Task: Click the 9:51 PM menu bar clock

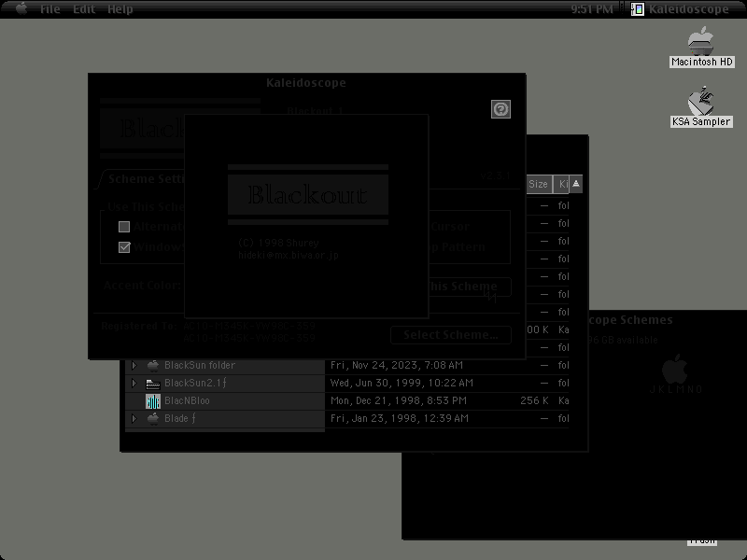Action: point(592,9)
